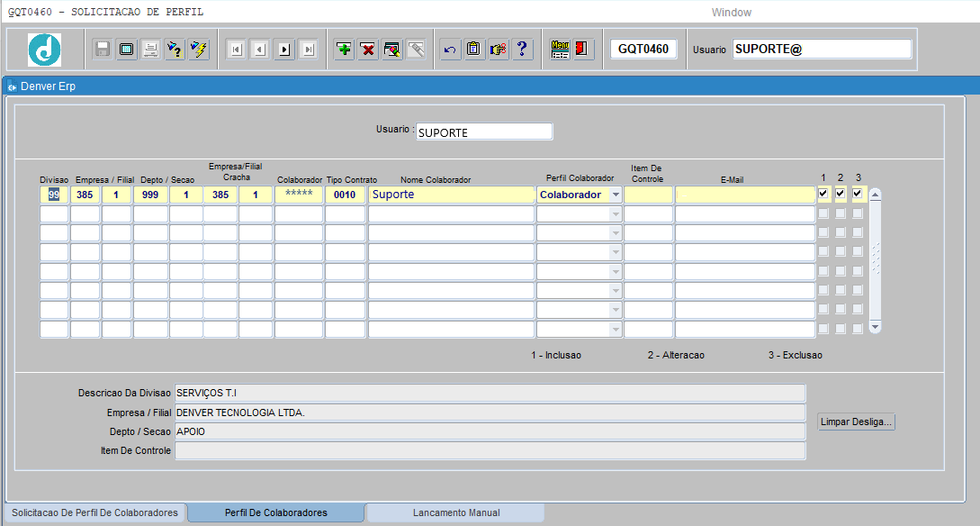
Task: Click grid scrollbar down arrow
Action: pyautogui.click(x=876, y=327)
